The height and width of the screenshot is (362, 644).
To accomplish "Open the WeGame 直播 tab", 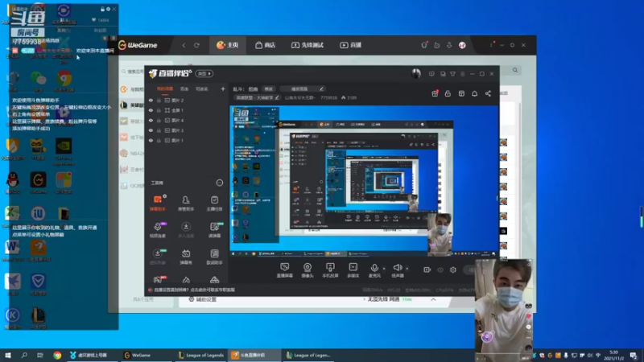I will pos(350,45).
